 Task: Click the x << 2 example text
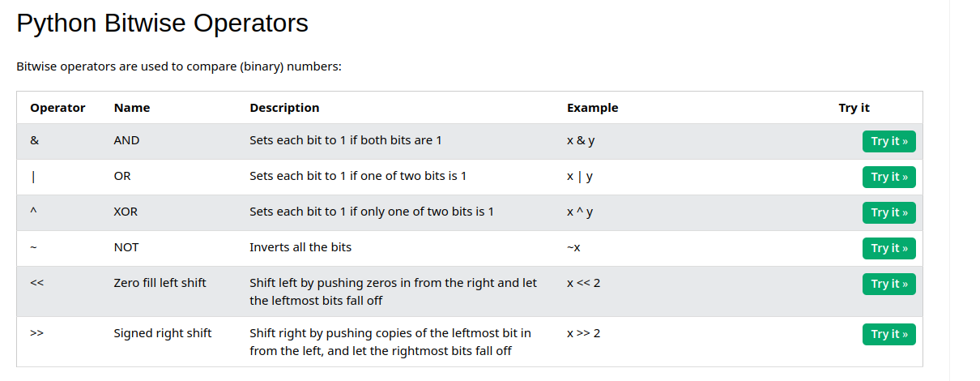(583, 283)
